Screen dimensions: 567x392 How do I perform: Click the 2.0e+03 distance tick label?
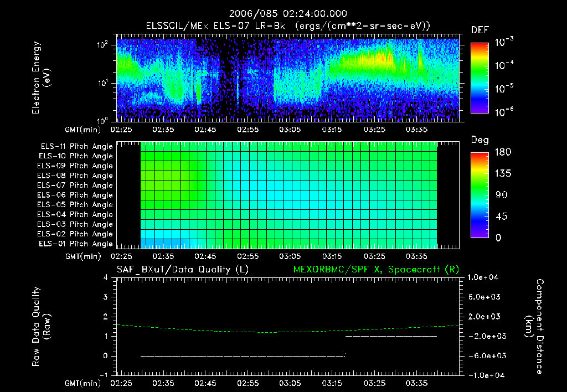point(484,316)
